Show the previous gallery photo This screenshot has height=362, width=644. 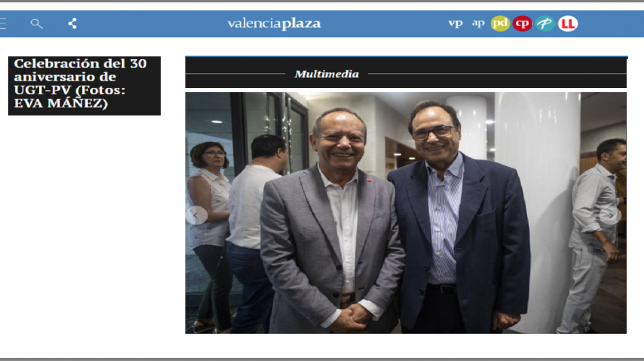coord(196,216)
